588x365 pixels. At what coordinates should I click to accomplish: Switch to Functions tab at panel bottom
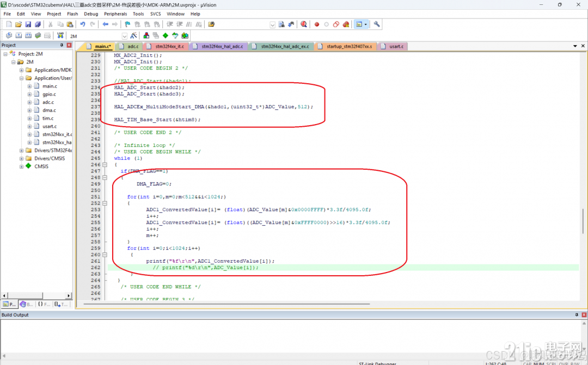[x=44, y=304]
